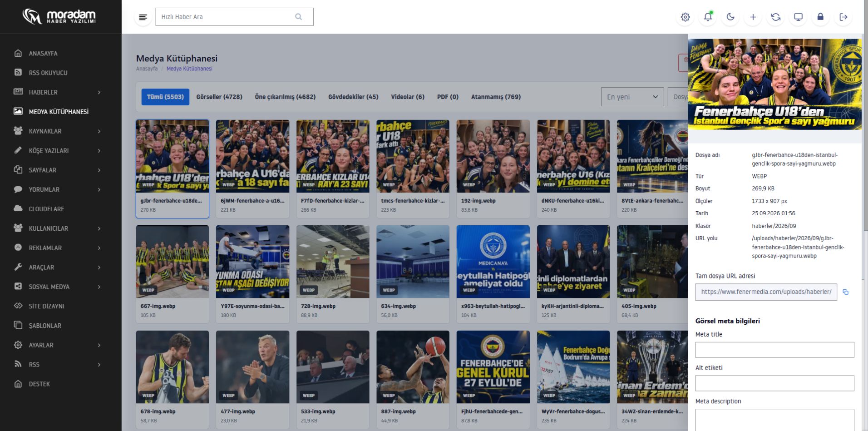
Task: Toggle the sidebar hamburger menu icon
Action: tap(143, 17)
